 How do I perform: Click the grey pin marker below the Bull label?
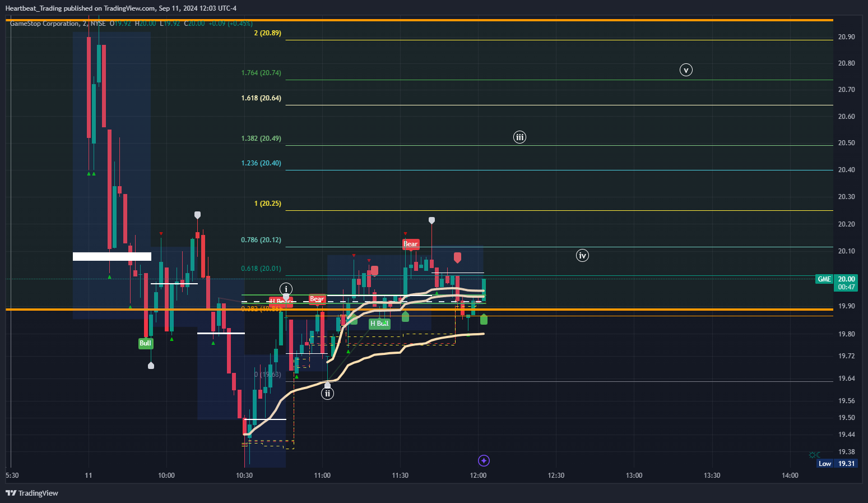tap(151, 366)
